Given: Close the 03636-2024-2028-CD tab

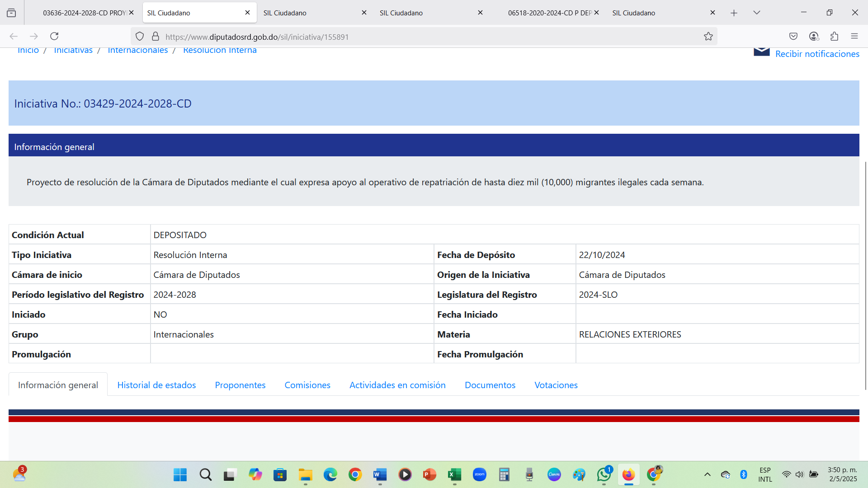Looking at the screenshot, I should pyautogui.click(x=132, y=13).
